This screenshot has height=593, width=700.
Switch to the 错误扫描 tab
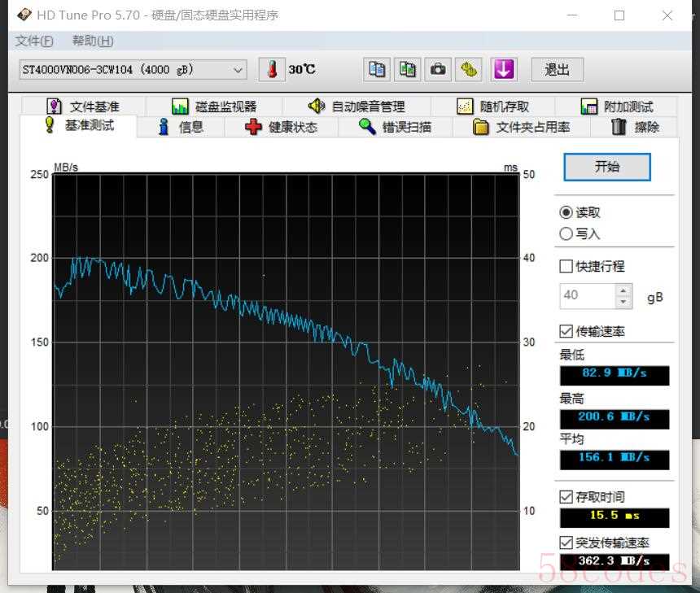point(396,127)
